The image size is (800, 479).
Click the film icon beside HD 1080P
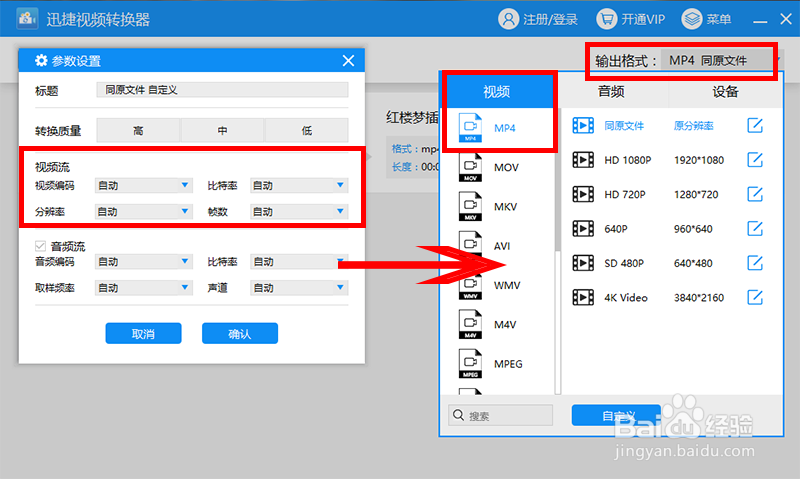[583, 160]
